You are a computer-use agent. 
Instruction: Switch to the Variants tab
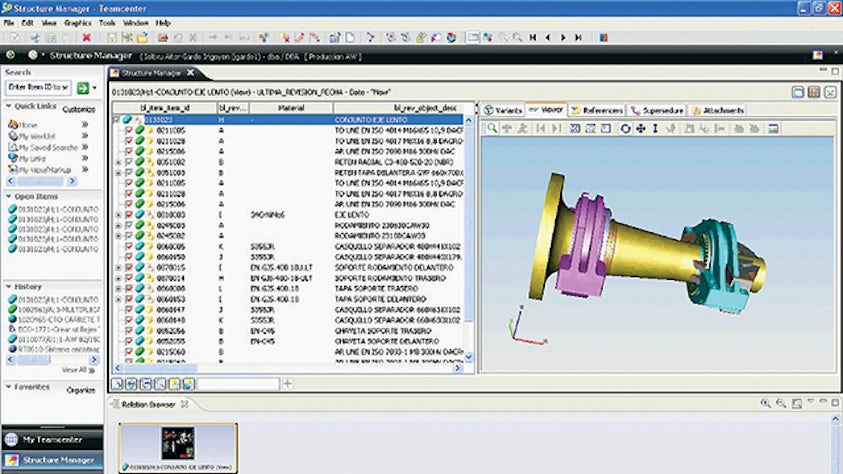pyautogui.click(x=503, y=110)
